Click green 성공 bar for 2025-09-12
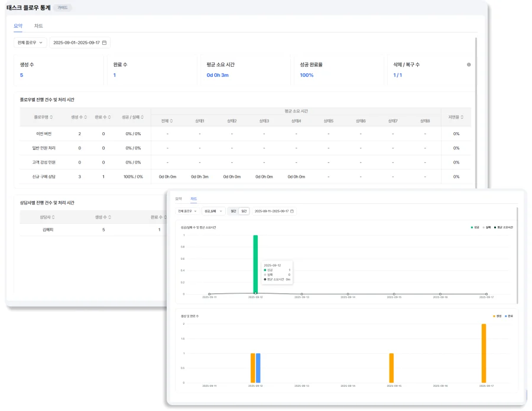This screenshot has width=532, height=411. tap(255, 264)
